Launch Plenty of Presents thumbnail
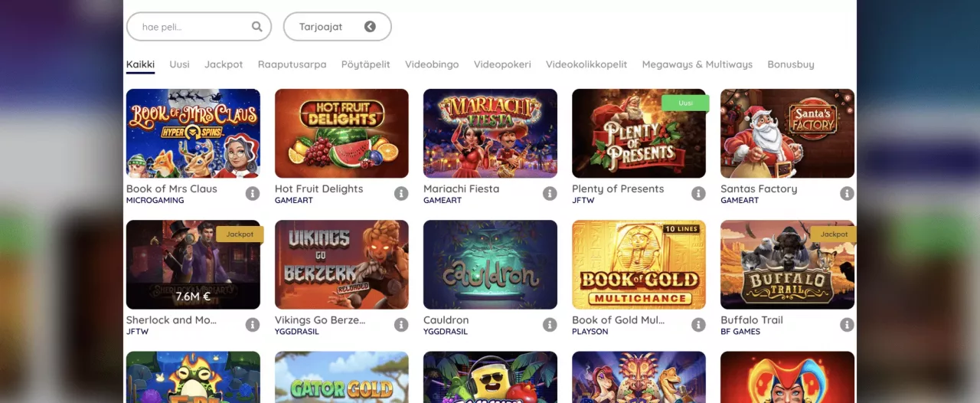The image size is (980, 403). (x=639, y=133)
